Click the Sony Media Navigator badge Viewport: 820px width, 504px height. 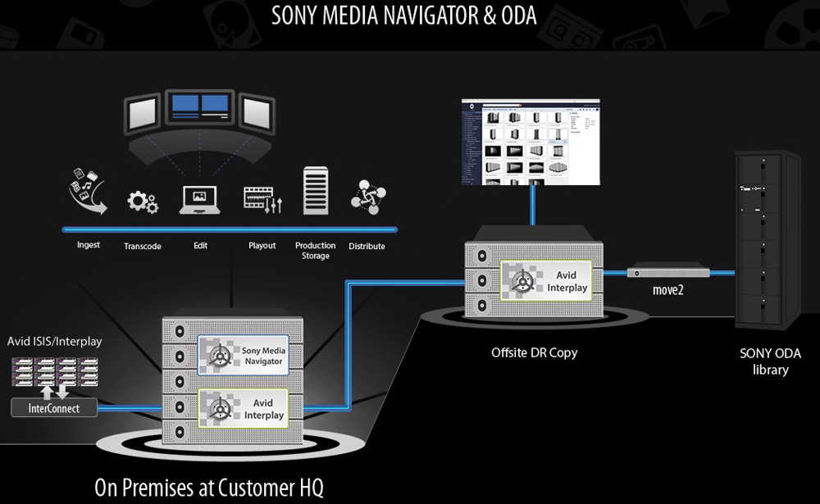[244, 356]
